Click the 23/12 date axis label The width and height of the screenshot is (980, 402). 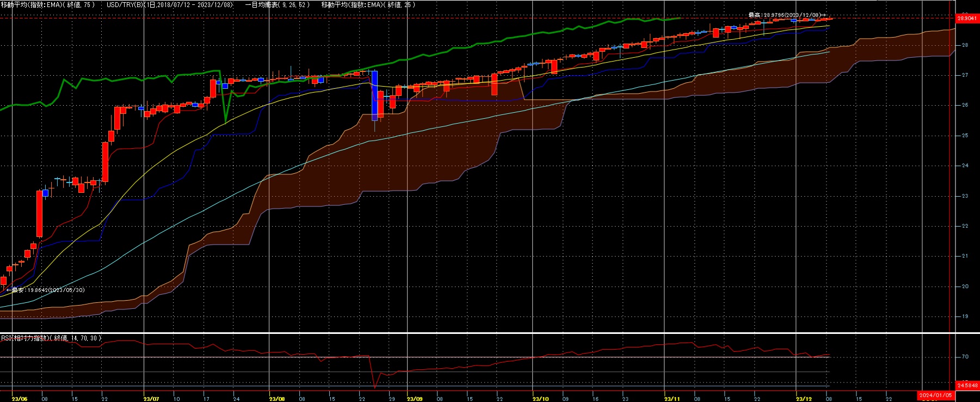coord(804,399)
